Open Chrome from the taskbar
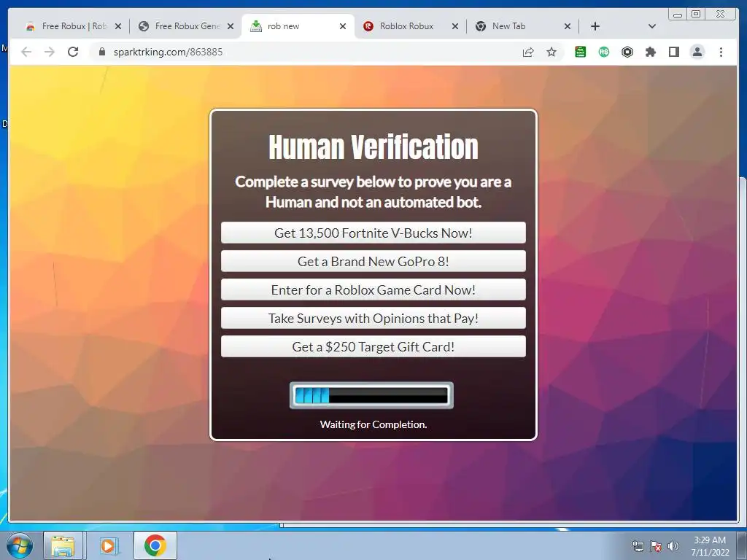747x560 pixels. point(155,545)
